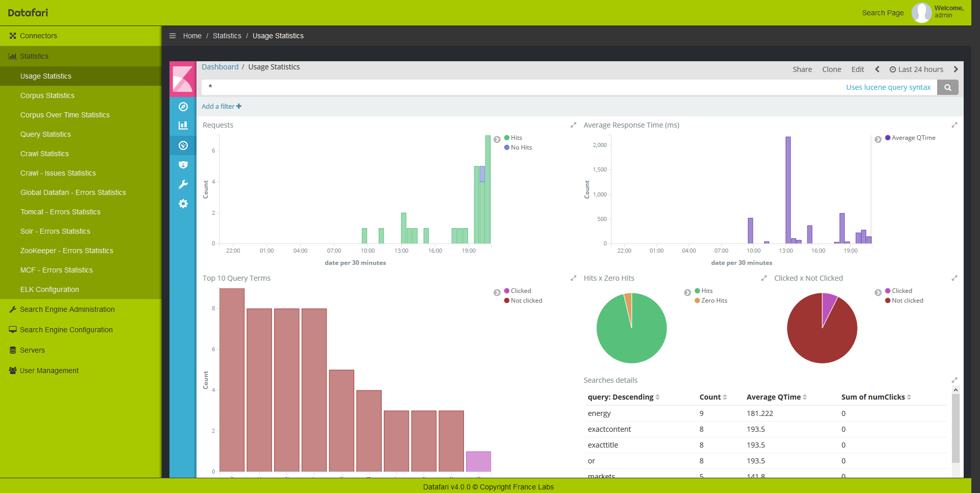Screen dimensions: 980x493
Task: Open the Last 24 hours time picker
Action: pyautogui.click(x=916, y=69)
